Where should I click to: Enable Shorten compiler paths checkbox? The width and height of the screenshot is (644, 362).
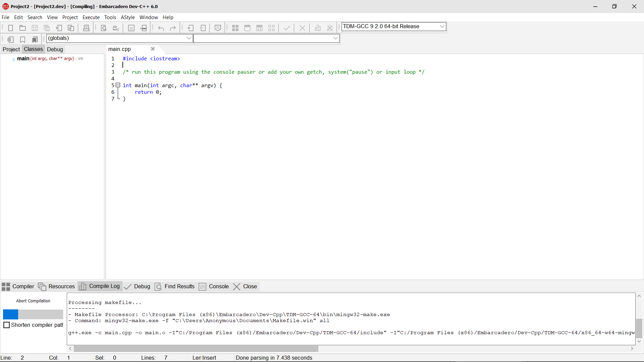[x=6, y=325]
